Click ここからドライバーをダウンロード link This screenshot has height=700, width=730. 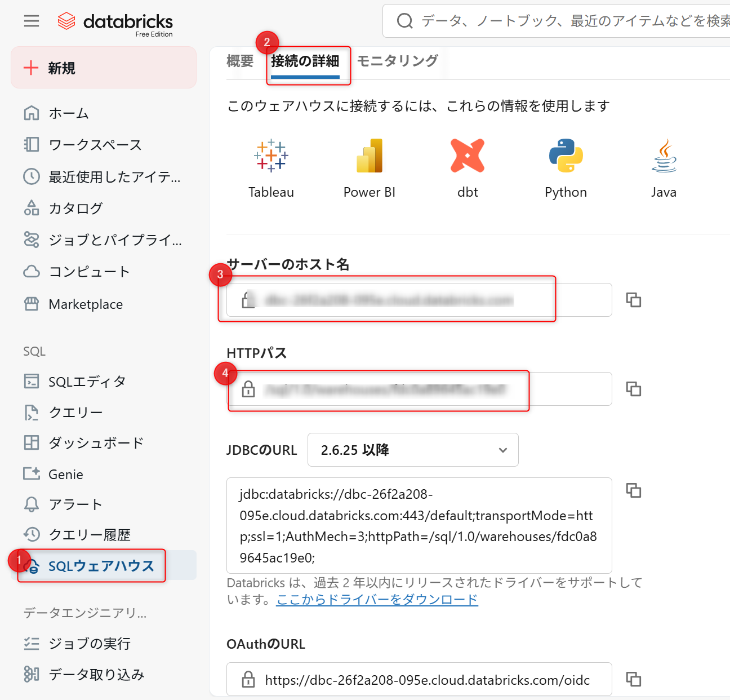click(377, 600)
